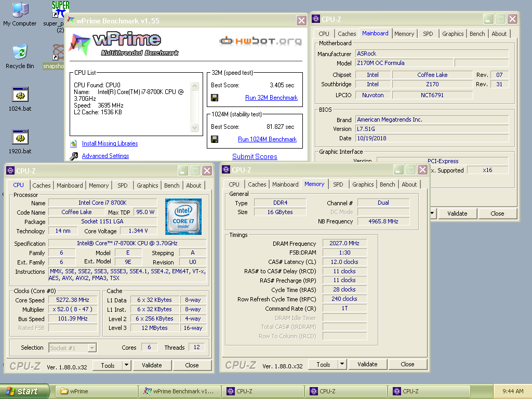Click the CAS# Latency 12.0 clocks value
Viewport: 532px width, 399px height.
[x=344, y=262]
